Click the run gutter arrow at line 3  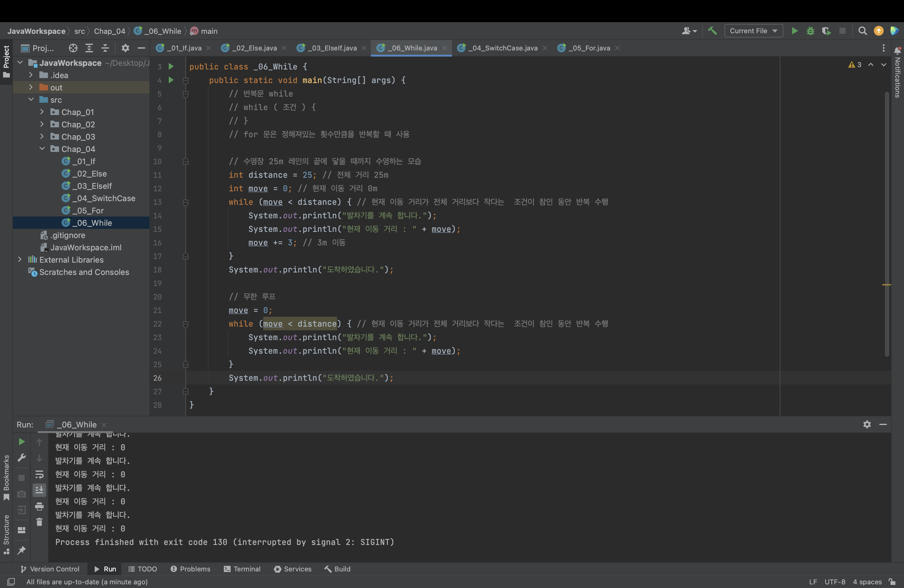[x=171, y=66]
